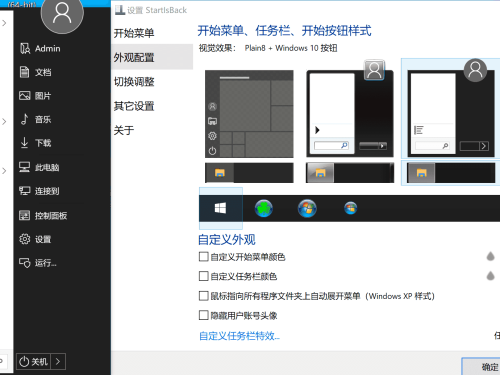Expand the shutdown options arrow

point(58,361)
